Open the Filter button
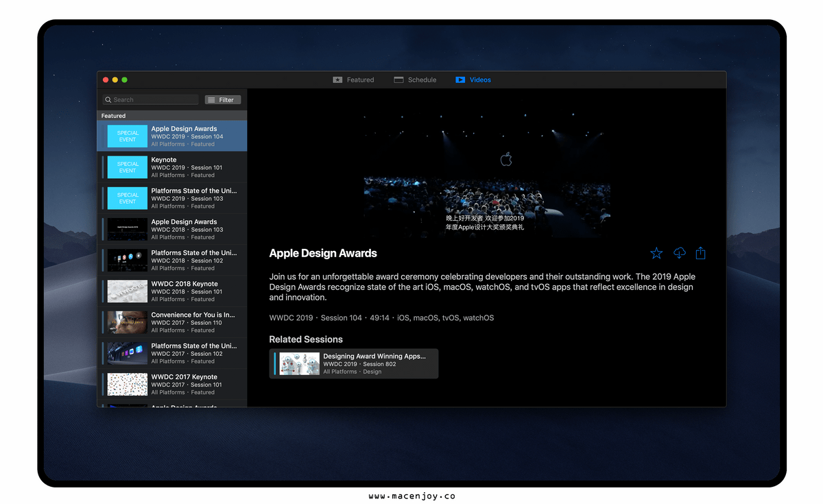The height and width of the screenshot is (504, 823). coord(223,100)
